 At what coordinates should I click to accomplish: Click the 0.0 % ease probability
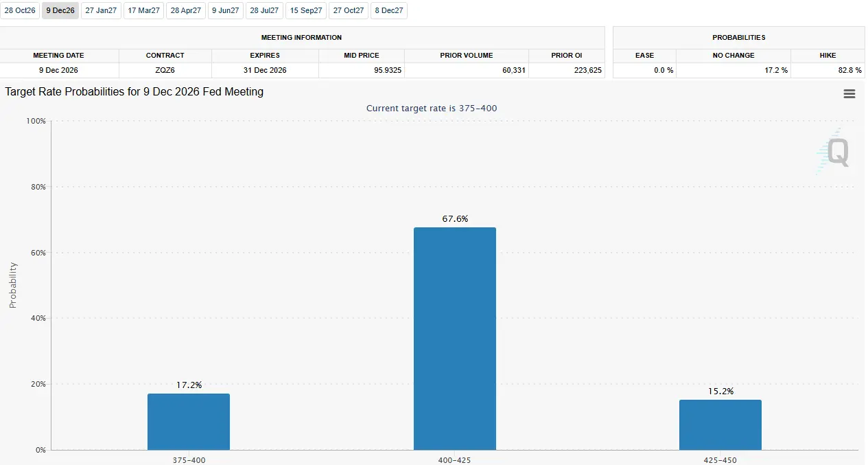pyautogui.click(x=663, y=70)
